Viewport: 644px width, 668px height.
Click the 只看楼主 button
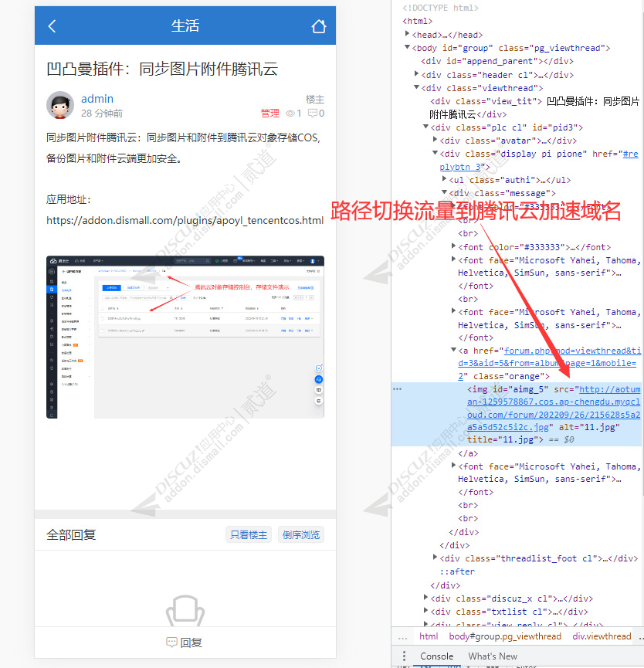point(249,534)
